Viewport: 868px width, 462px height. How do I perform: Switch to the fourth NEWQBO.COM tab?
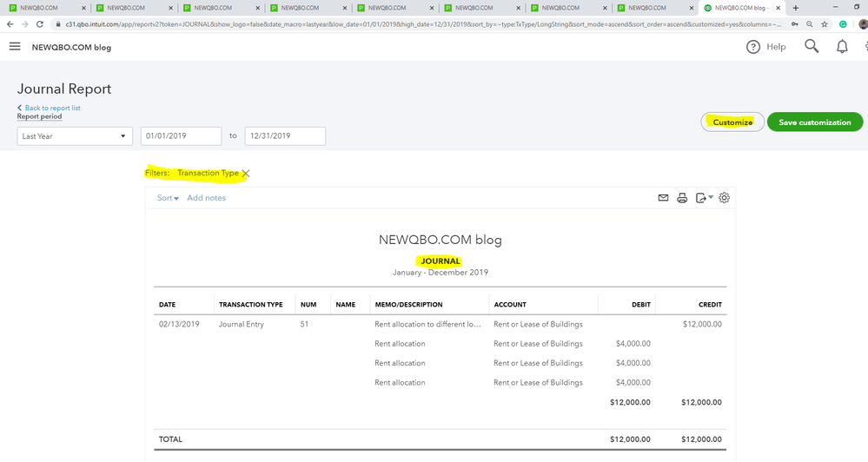[x=307, y=8]
